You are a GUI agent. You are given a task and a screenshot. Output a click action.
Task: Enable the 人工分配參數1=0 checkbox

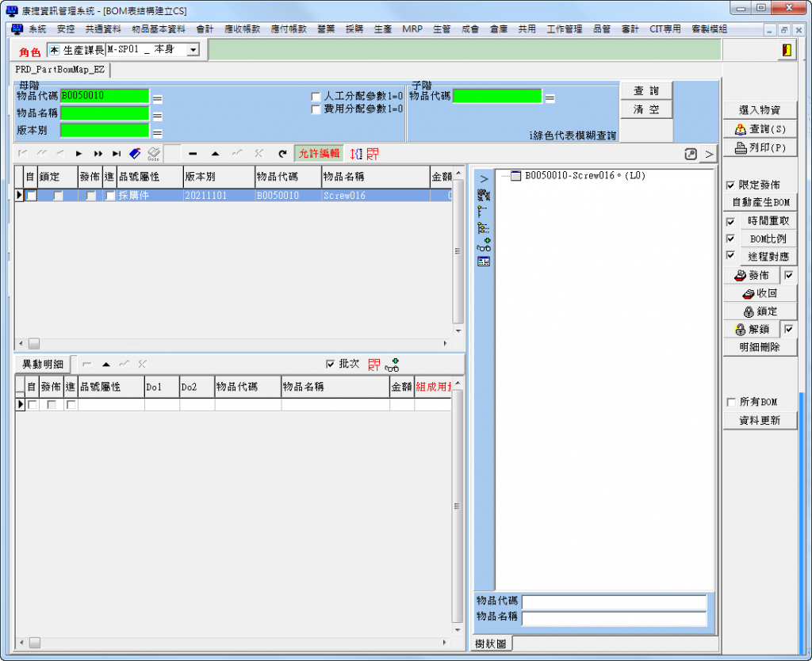(316, 96)
